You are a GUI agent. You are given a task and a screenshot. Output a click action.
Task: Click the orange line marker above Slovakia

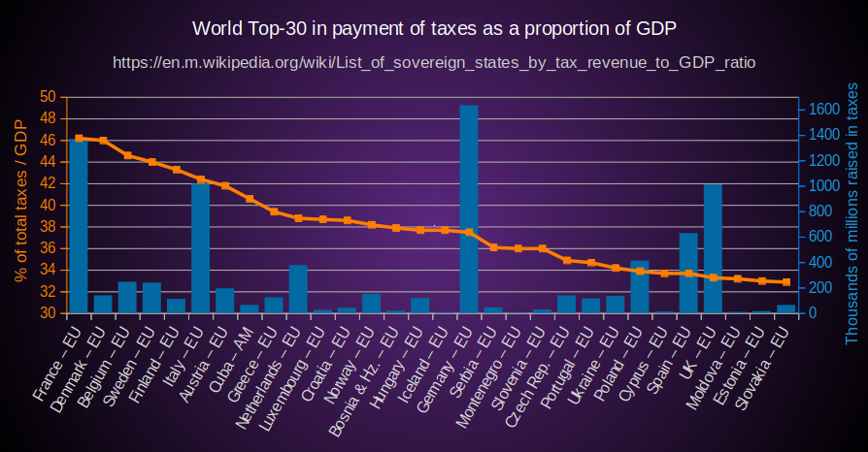click(786, 282)
